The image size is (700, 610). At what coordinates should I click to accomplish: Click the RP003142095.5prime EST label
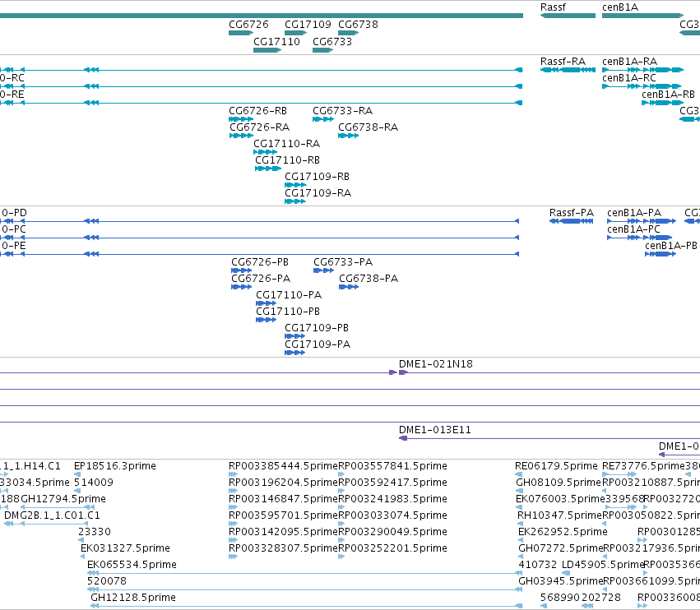(x=283, y=531)
